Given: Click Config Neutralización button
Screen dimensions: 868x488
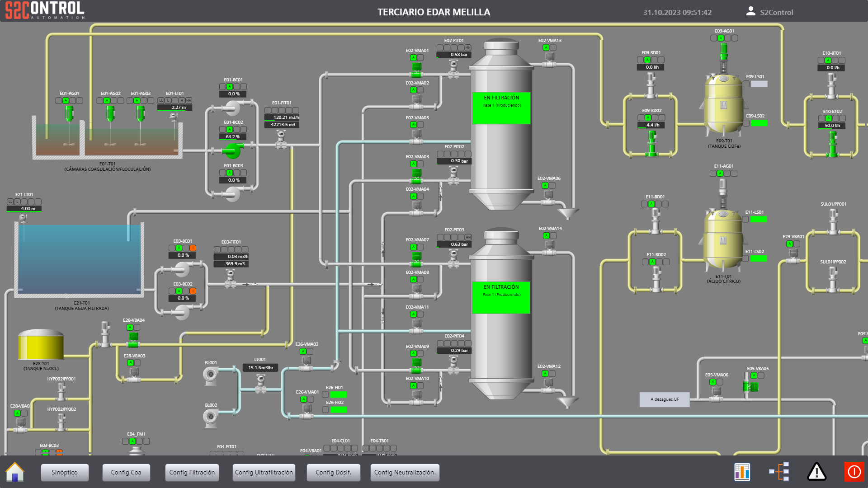Looking at the screenshot, I should point(405,472).
